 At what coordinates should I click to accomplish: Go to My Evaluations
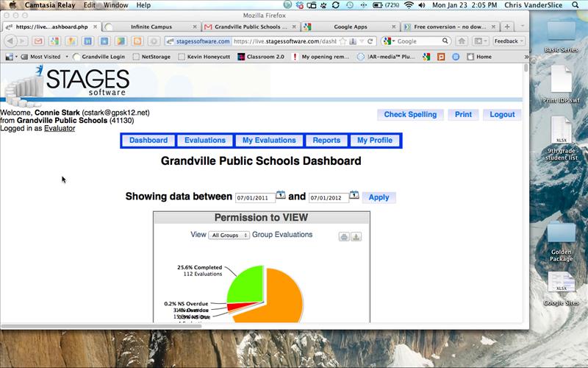click(269, 141)
